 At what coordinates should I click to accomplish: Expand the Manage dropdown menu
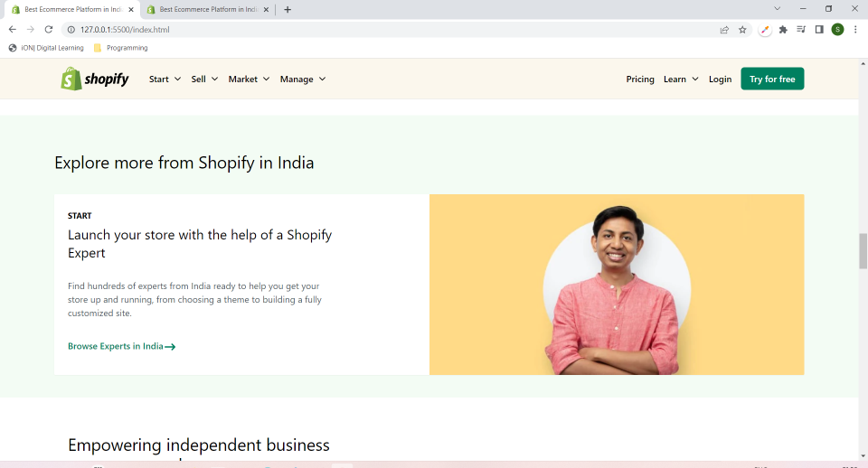click(x=303, y=80)
